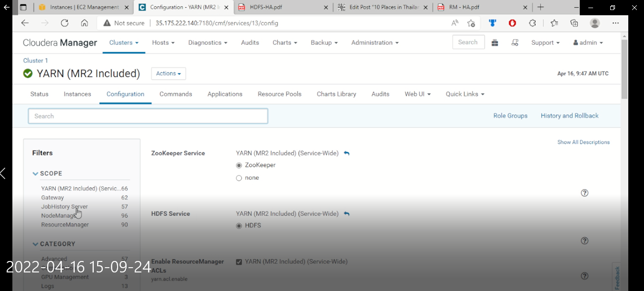Show help for ZooKeeper Service setting
Image resolution: width=644 pixels, height=291 pixels.
point(585,193)
